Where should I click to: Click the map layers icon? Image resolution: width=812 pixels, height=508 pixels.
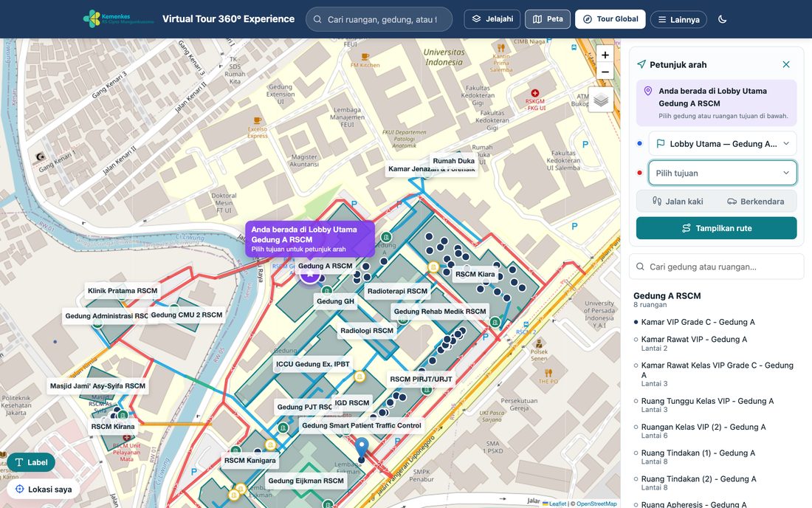coord(601,99)
